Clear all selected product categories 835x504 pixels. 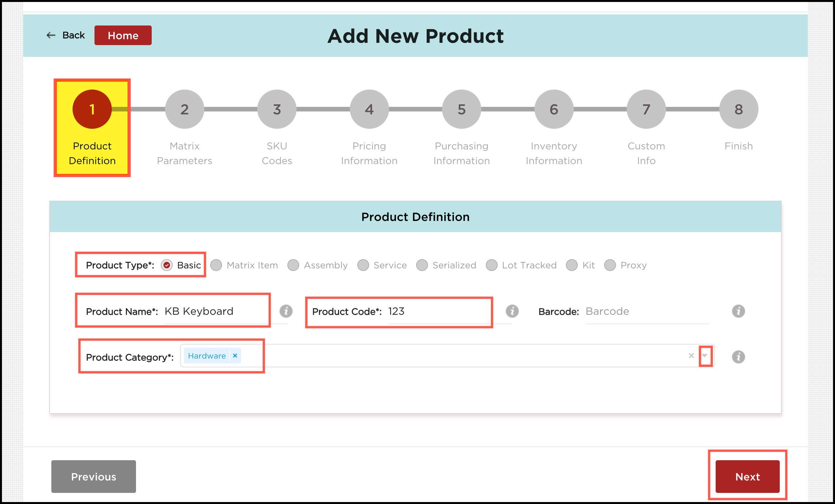pyautogui.click(x=691, y=356)
